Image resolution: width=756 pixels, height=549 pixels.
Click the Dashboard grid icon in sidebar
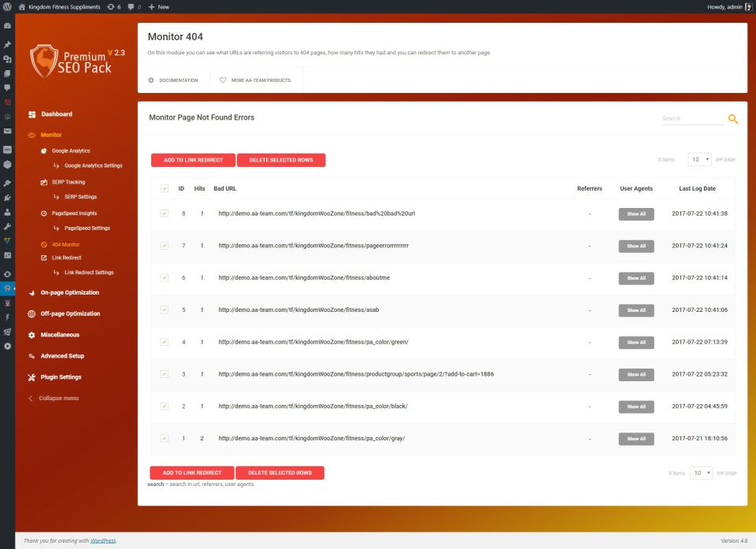click(x=32, y=114)
